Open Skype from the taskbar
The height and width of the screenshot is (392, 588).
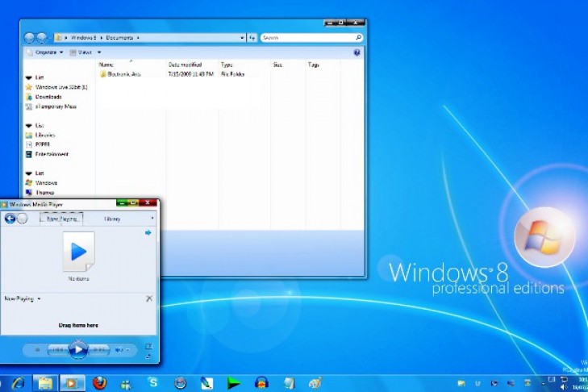152,382
